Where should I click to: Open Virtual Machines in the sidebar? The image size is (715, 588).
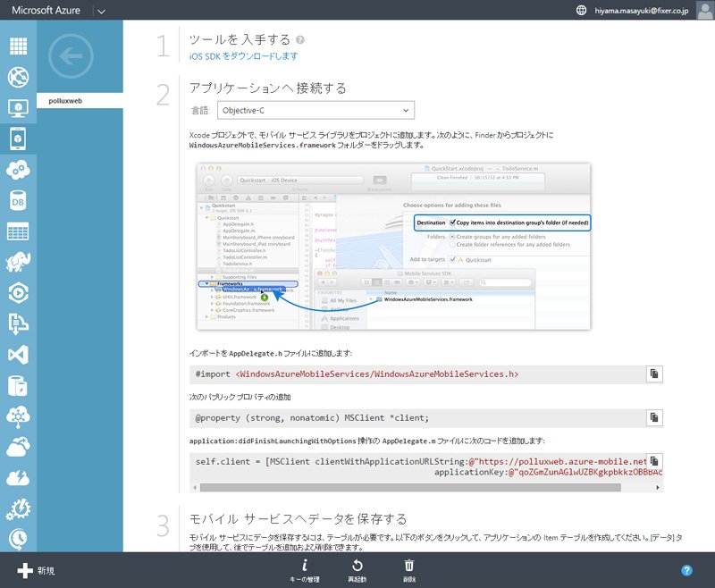click(x=18, y=108)
